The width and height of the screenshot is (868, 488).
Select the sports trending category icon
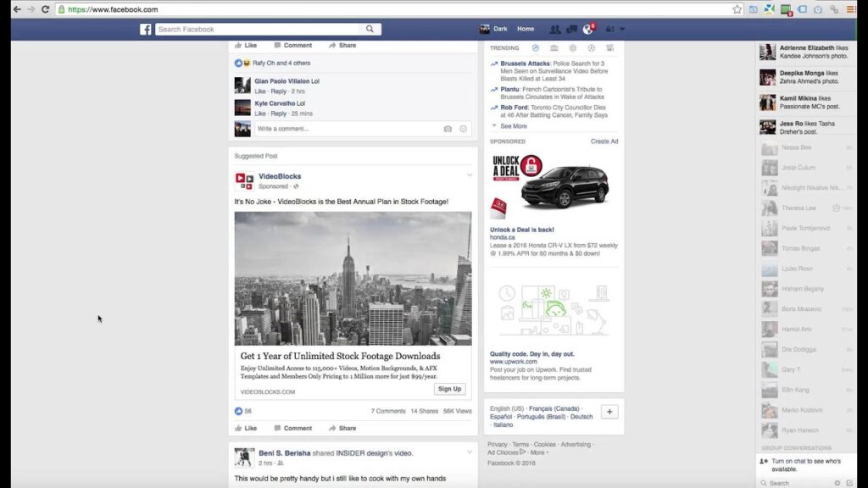[591, 48]
